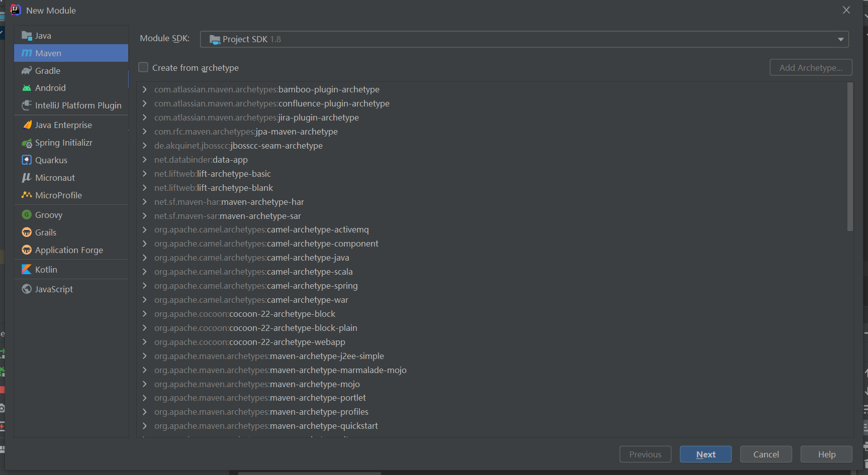Click the Project SDK folder icon
868x475 pixels.
pos(215,40)
